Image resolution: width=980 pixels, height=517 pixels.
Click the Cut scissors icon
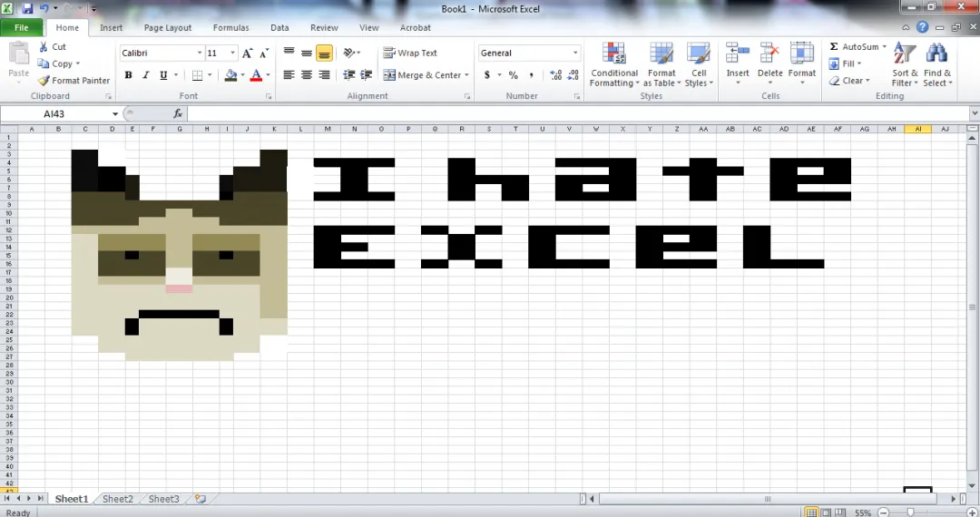click(x=44, y=47)
